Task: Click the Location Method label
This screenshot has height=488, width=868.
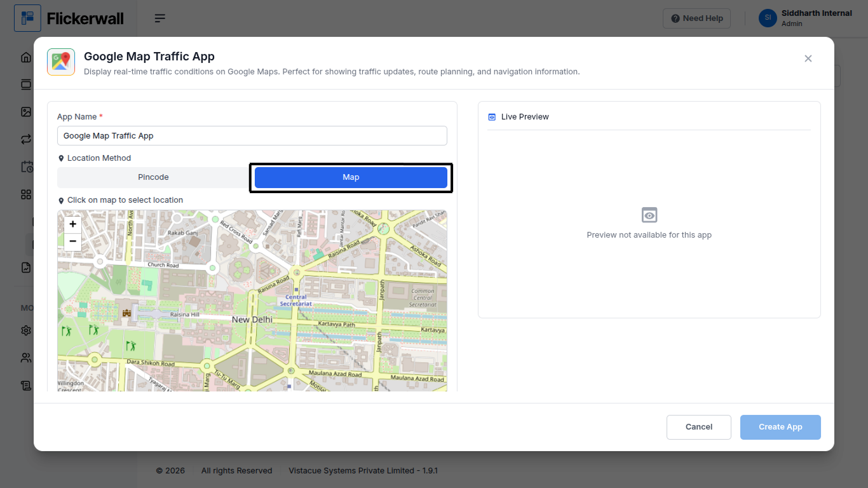Action: (x=99, y=158)
